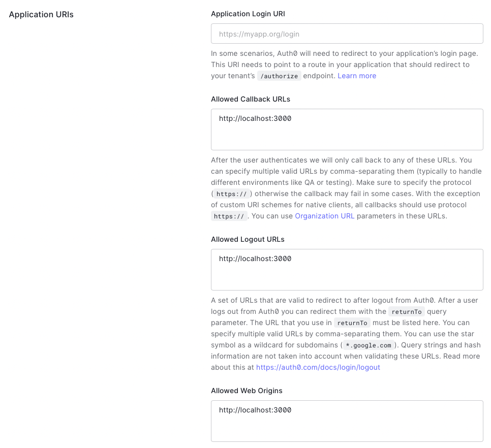491x448 pixels.
Task: Click the Allowed Logout URLs heading
Action: (x=248, y=239)
